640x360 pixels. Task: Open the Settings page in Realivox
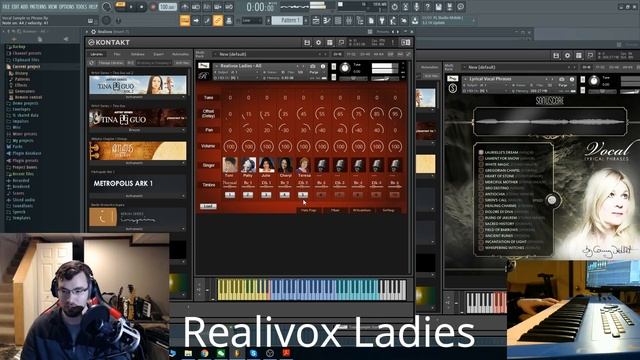388,210
